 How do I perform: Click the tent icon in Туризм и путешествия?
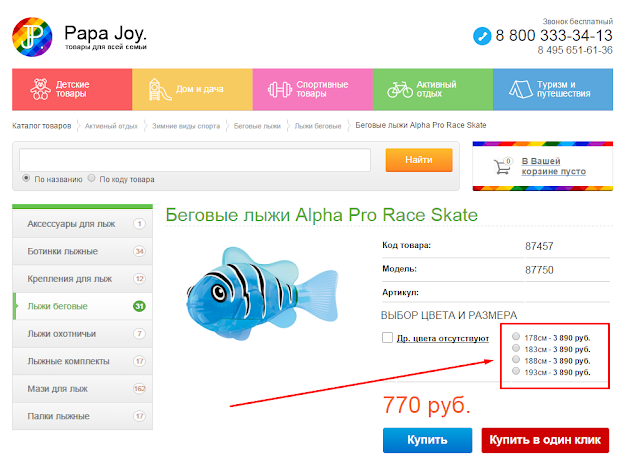[x=521, y=89]
